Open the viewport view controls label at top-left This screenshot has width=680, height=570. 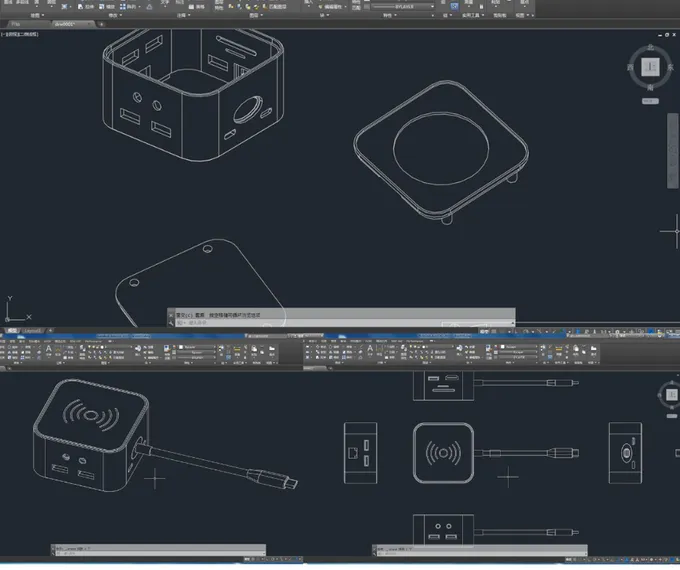20,33
